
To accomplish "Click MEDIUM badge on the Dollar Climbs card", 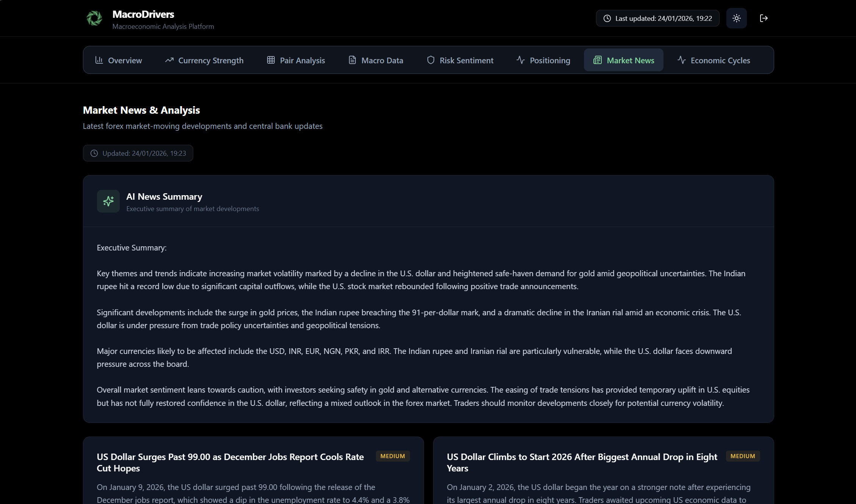I will click(x=742, y=456).
